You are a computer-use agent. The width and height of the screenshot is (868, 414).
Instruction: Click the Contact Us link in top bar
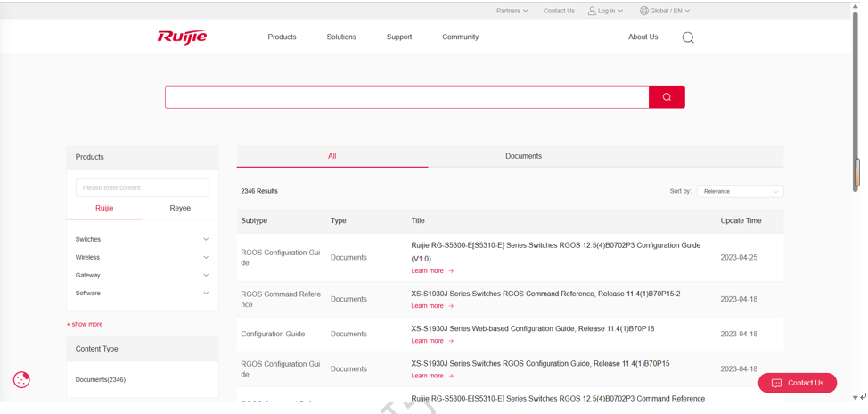[559, 11]
